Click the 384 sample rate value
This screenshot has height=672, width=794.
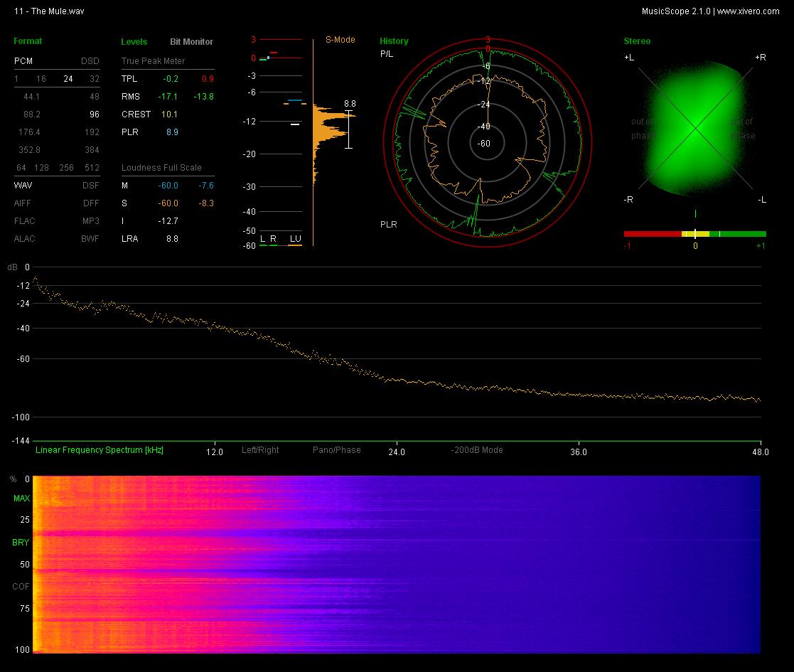click(x=92, y=149)
